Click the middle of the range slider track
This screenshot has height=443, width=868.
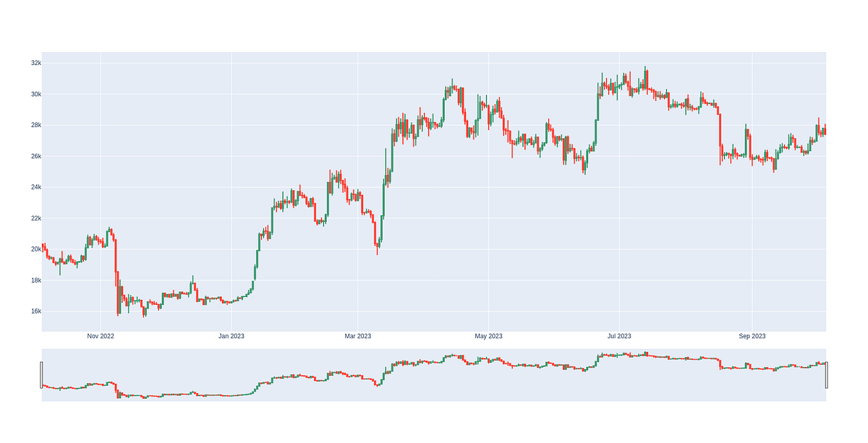pyautogui.click(x=434, y=376)
